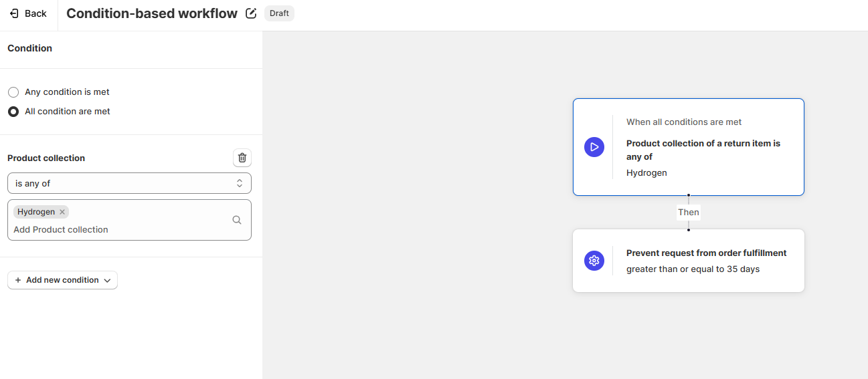The width and height of the screenshot is (868, 379).
Task: Click the Then connector label
Action: 689,213
